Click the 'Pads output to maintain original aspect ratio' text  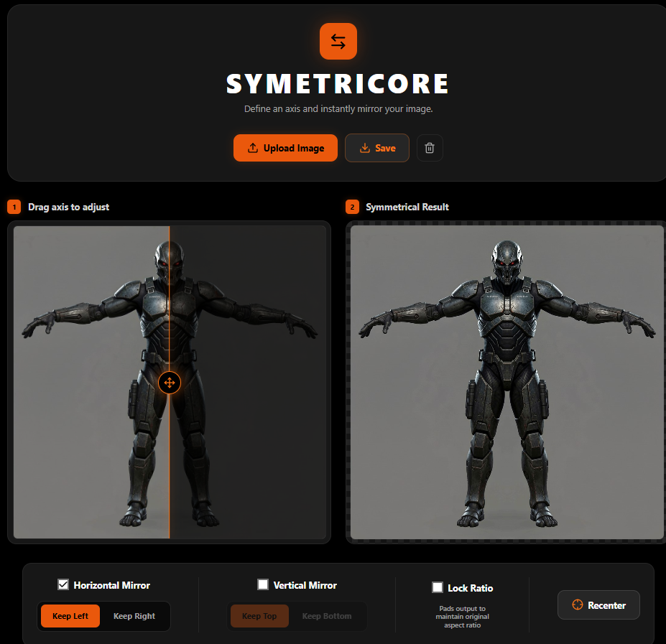tap(462, 617)
